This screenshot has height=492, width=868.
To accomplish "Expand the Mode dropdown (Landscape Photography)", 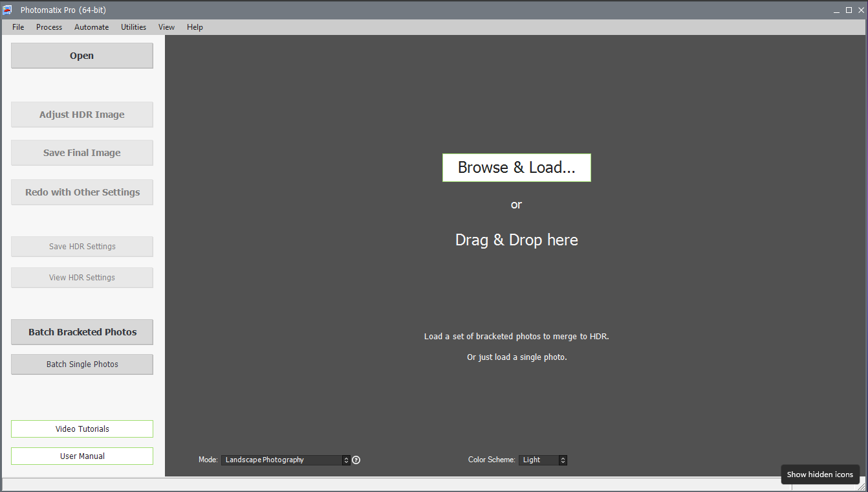I will (286, 460).
